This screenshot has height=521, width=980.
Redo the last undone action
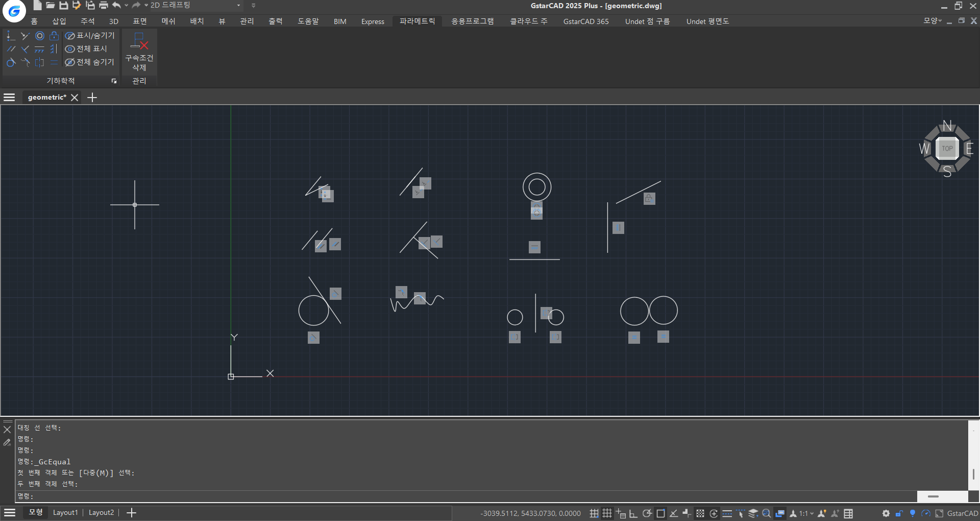136,5
